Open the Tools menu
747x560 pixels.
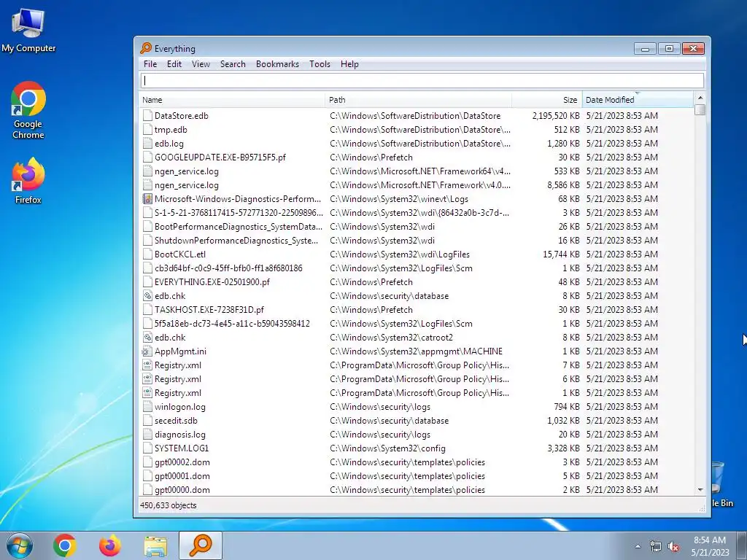320,64
